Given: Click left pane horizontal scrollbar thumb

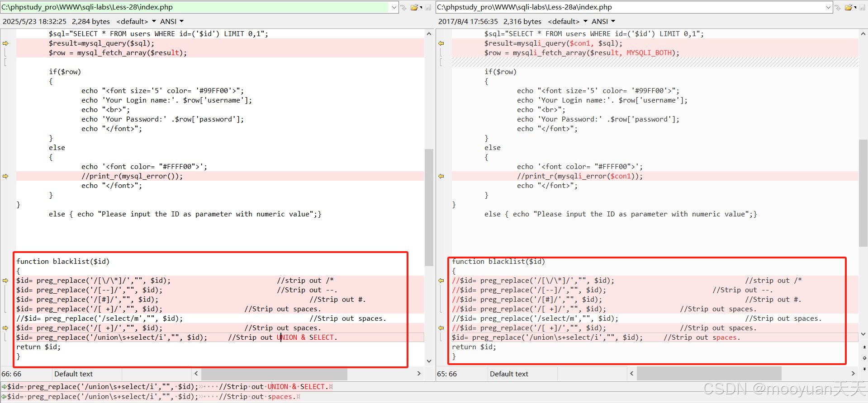Looking at the screenshot, I should (x=274, y=374).
